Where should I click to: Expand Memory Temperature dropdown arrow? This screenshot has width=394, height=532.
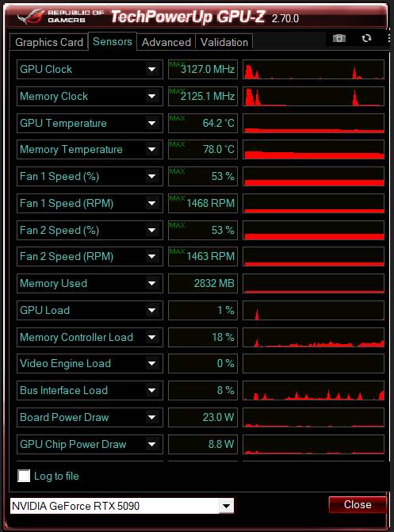(151, 149)
